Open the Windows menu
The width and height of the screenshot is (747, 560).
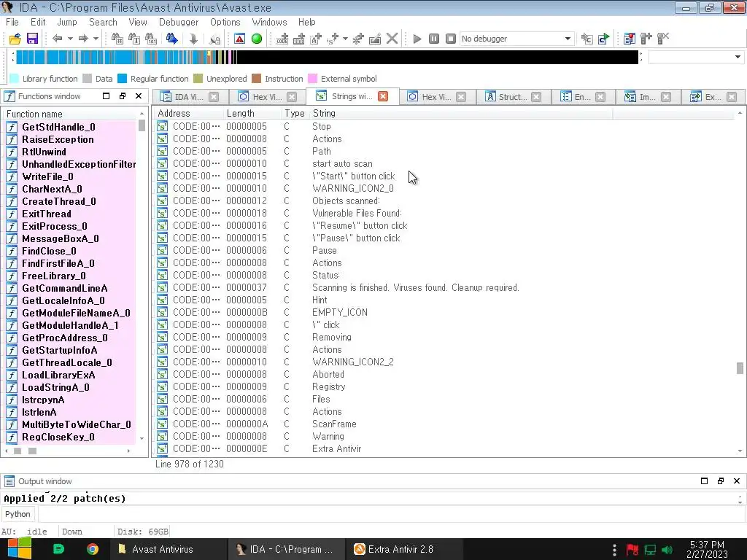[269, 22]
